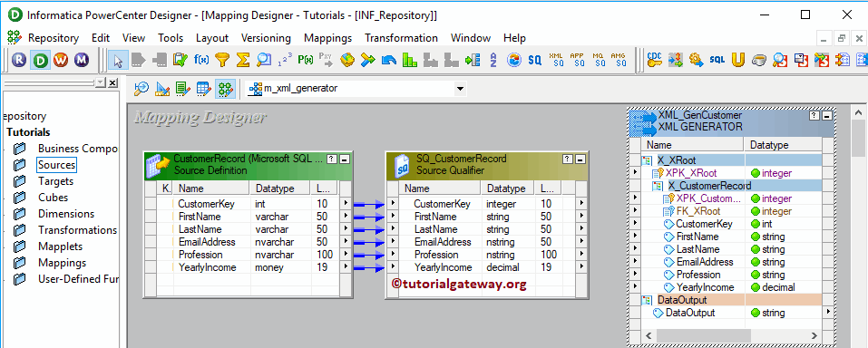Close the Navigator panel
868x348 pixels.
[x=112, y=83]
